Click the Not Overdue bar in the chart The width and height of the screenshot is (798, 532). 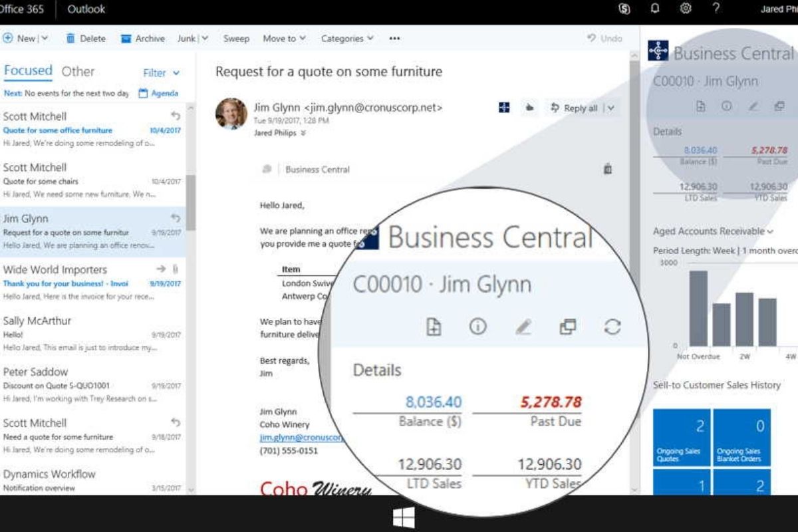point(698,309)
